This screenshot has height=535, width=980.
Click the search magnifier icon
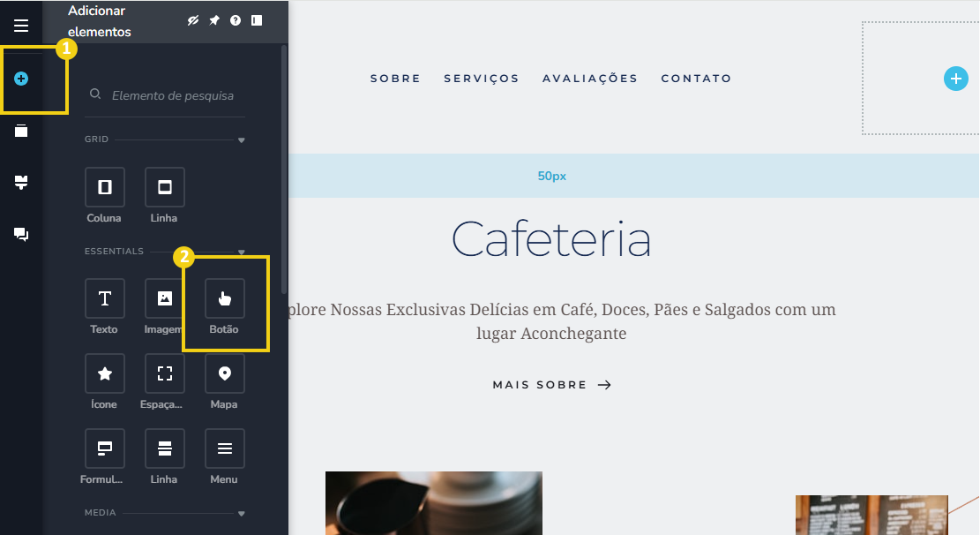(95, 94)
